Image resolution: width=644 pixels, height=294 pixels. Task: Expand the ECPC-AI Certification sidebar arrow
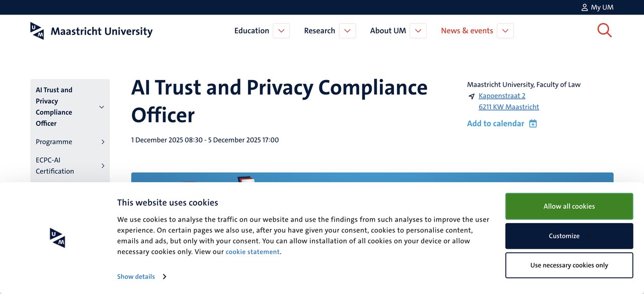click(103, 166)
